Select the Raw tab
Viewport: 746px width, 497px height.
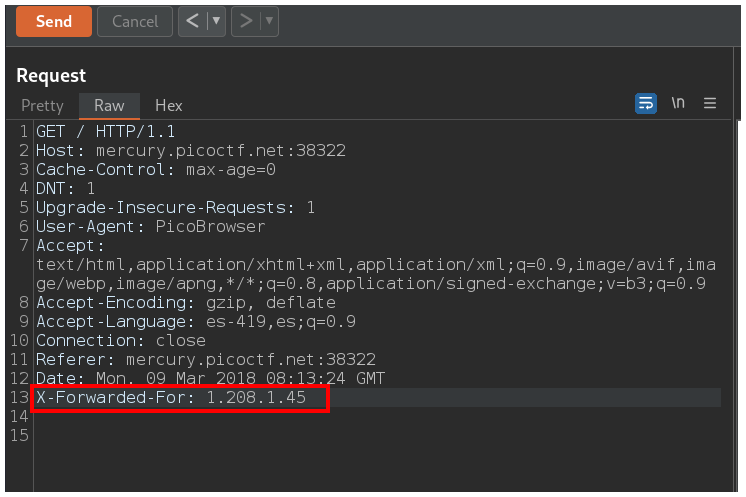click(109, 105)
